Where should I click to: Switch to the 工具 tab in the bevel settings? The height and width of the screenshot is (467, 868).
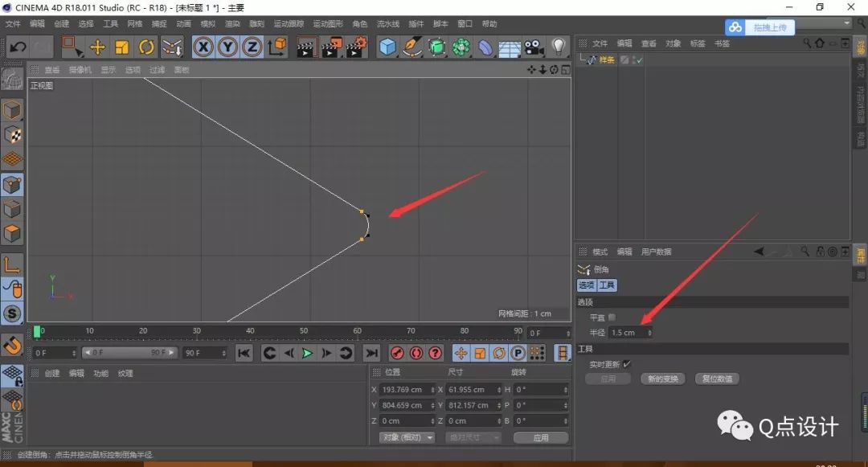coord(608,285)
